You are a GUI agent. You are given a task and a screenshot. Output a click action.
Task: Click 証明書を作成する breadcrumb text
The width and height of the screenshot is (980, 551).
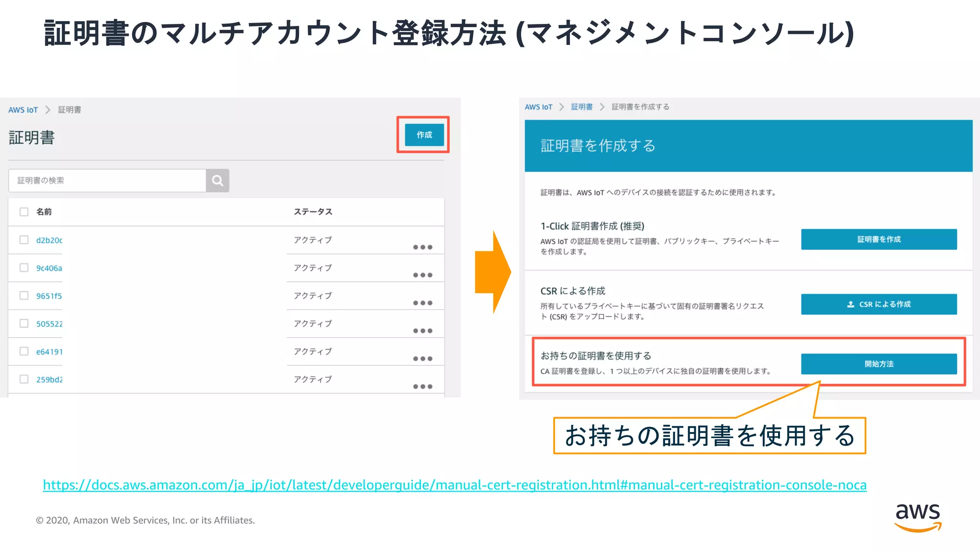click(640, 107)
